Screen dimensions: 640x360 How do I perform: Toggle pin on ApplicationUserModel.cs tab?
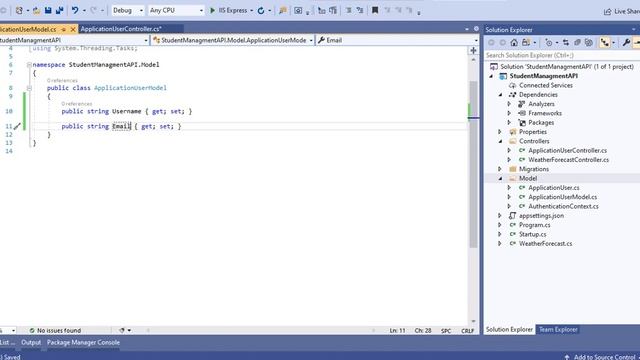pyautogui.click(x=63, y=29)
